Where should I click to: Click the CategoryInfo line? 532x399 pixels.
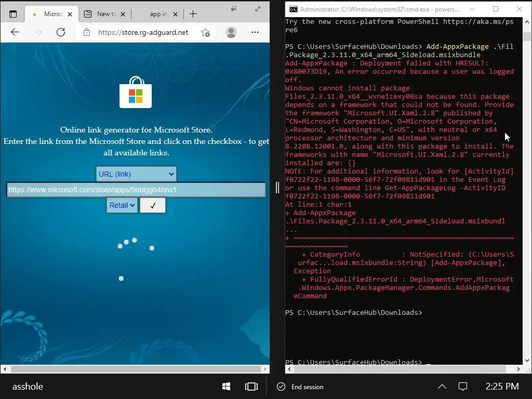click(x=407, y=255)
